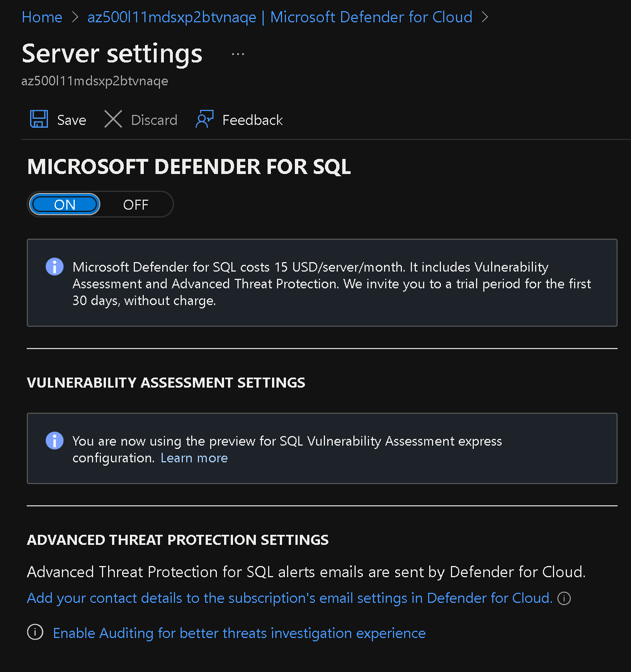Navigate to Home via breadcrumb

(x=42, y=17)
